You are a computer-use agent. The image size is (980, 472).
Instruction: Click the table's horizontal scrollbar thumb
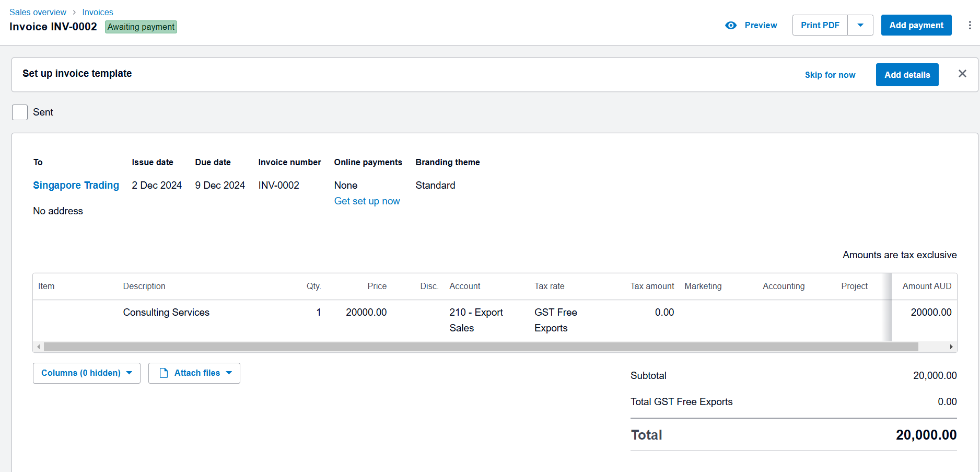(x=481, y=347)
